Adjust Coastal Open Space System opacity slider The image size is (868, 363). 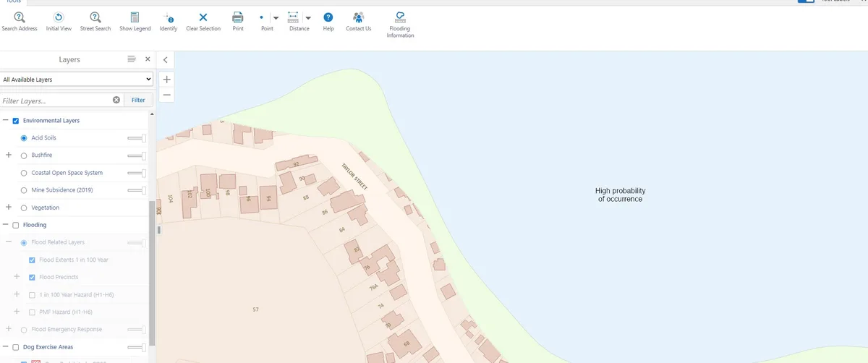point(137,173)
